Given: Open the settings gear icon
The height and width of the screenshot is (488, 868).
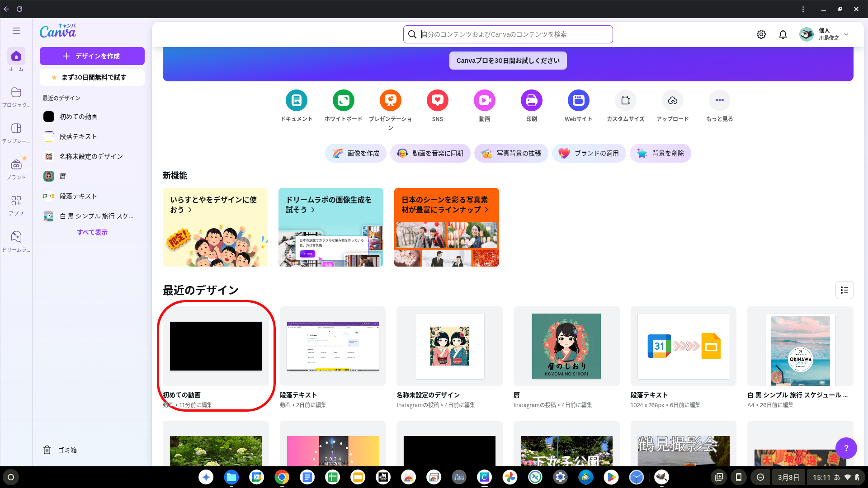Looking at the screenshot, I should coord(761,34).
